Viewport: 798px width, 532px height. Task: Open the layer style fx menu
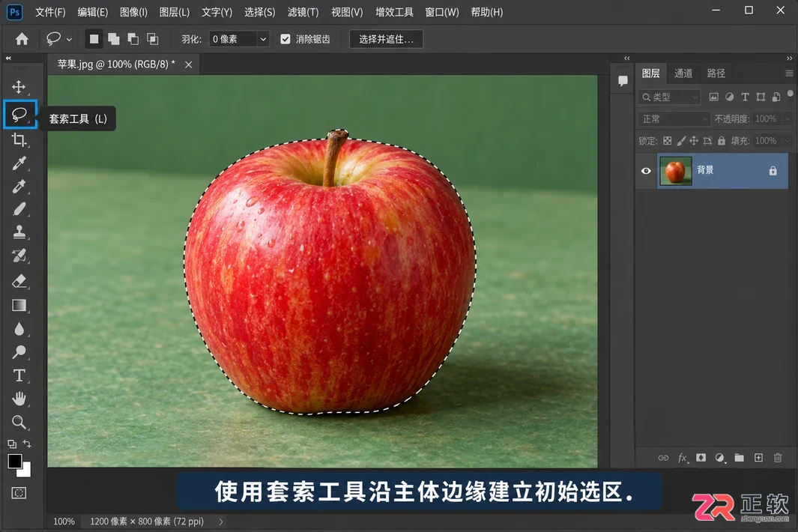683,458
